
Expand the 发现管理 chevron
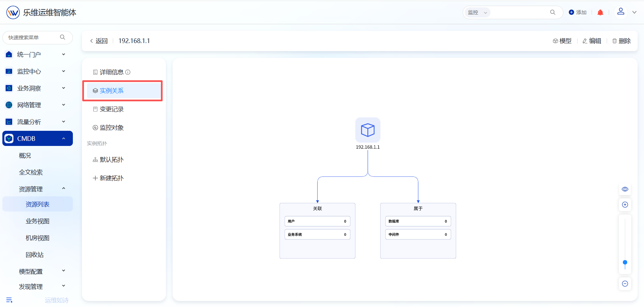(x=63, y=286)
